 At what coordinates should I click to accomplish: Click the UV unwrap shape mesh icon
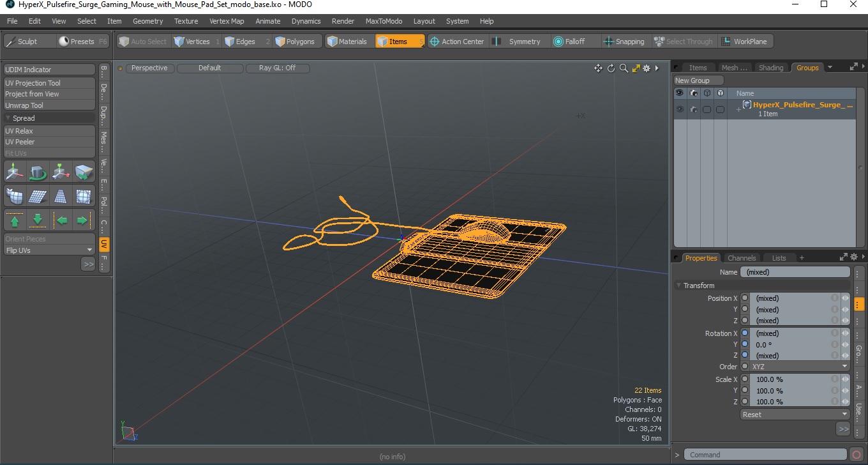tap(15, 196)
